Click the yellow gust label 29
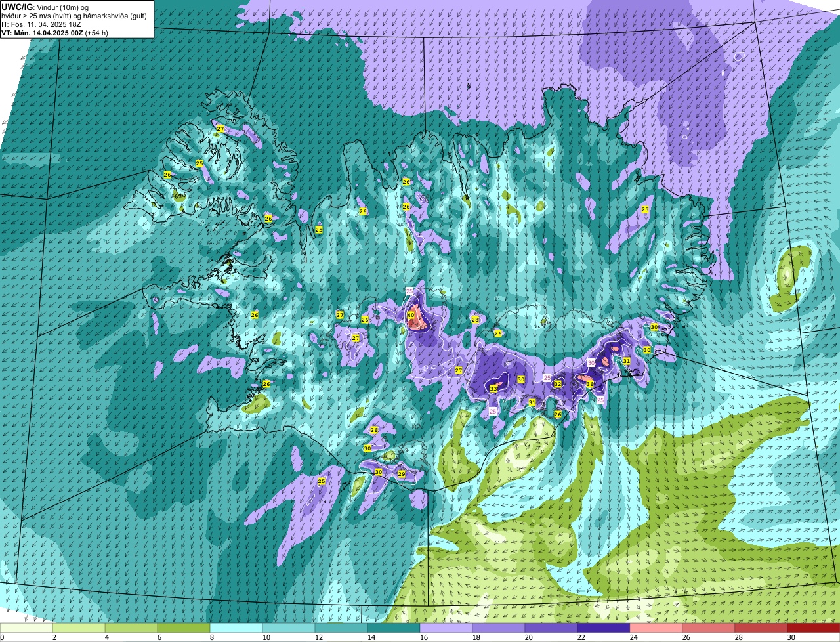 (402, 474)
